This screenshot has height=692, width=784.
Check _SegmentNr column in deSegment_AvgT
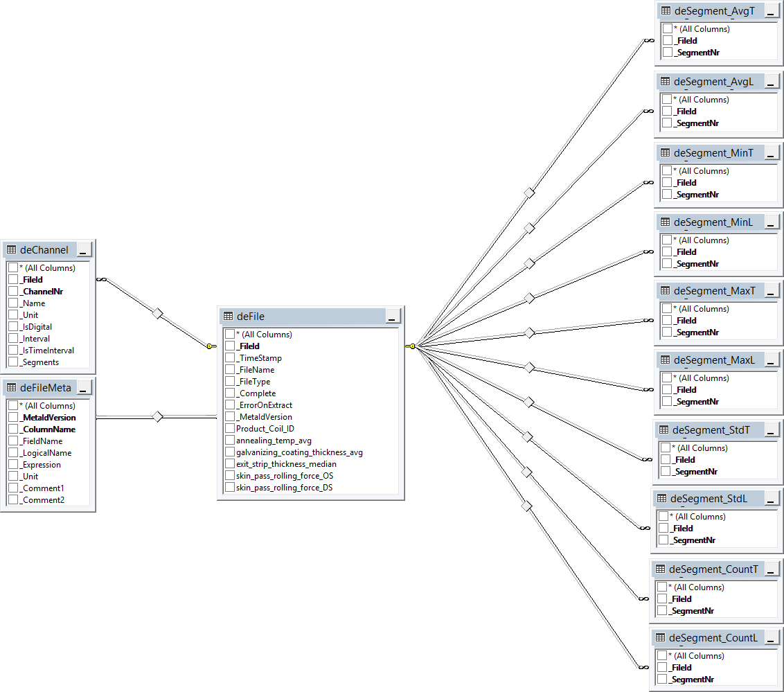(668, 52)
